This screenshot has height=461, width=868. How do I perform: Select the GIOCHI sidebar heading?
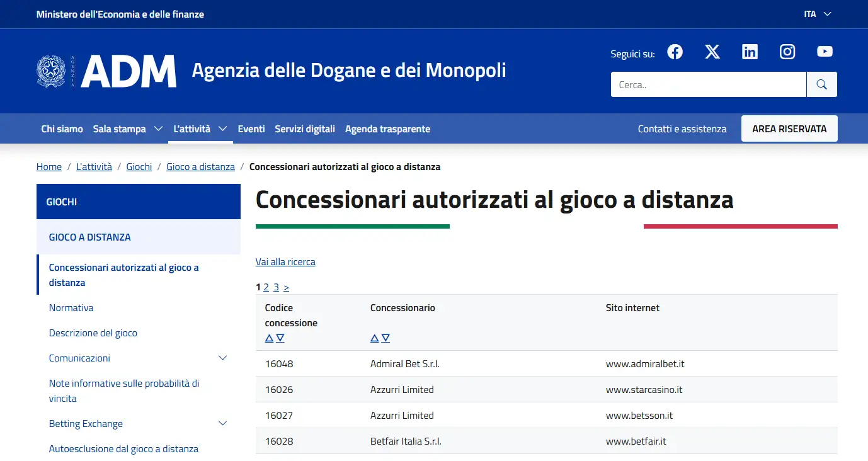139,202
